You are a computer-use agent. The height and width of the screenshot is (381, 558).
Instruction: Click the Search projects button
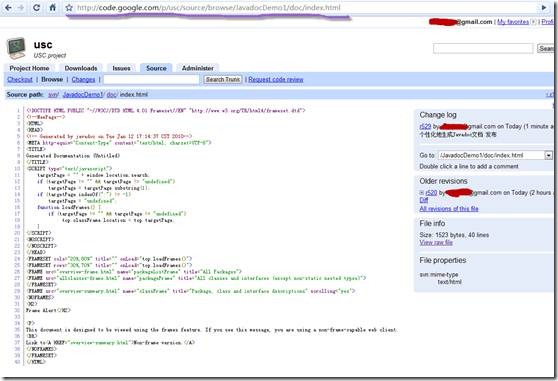coord(546,48)
